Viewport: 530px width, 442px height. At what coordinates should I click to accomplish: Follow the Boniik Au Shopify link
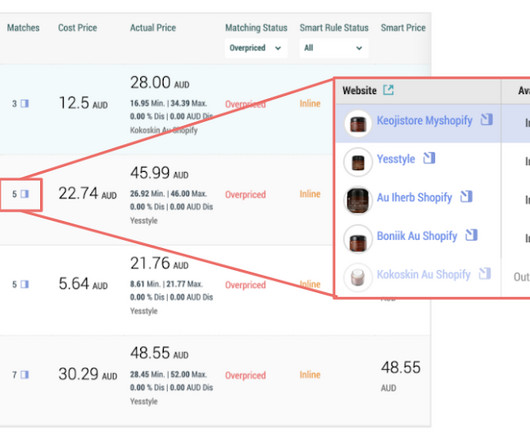click(417, 236)
